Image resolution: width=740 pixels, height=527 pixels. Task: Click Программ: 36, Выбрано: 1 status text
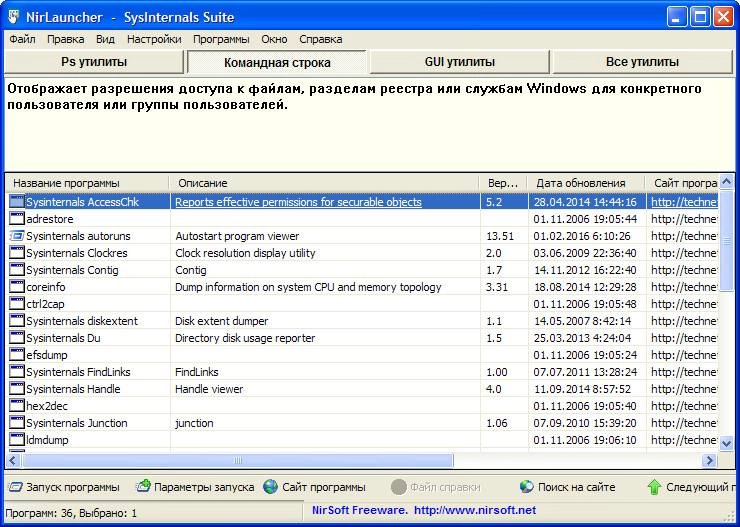pos(71,512)
